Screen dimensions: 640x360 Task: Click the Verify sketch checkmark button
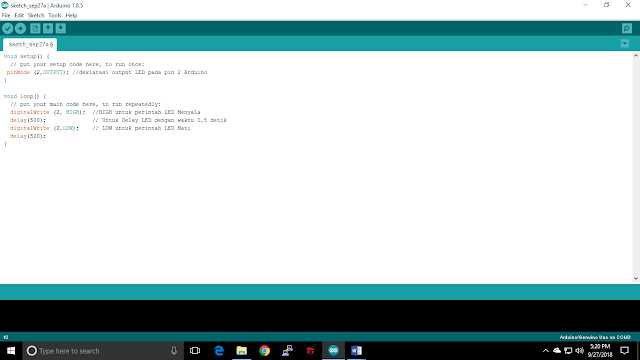pos(8,28)
